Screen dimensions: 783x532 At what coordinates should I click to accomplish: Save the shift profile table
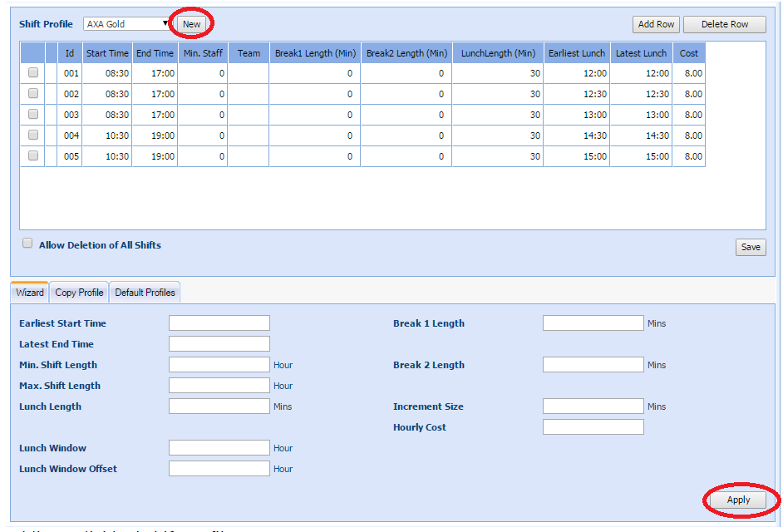click(750, 247)
